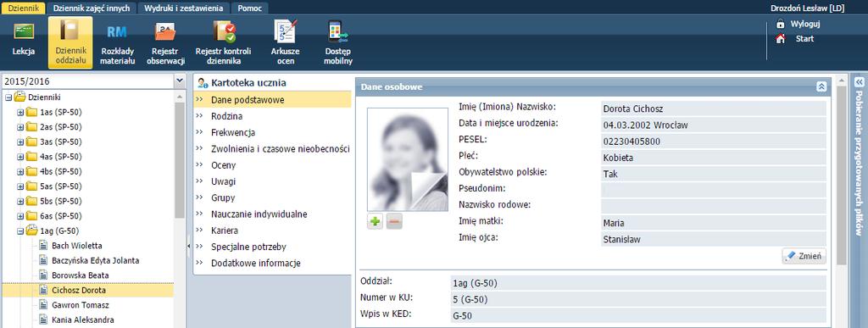Collapse the Dzienniki root node
This screenshot has height=328, width=868.
[8, 97]
